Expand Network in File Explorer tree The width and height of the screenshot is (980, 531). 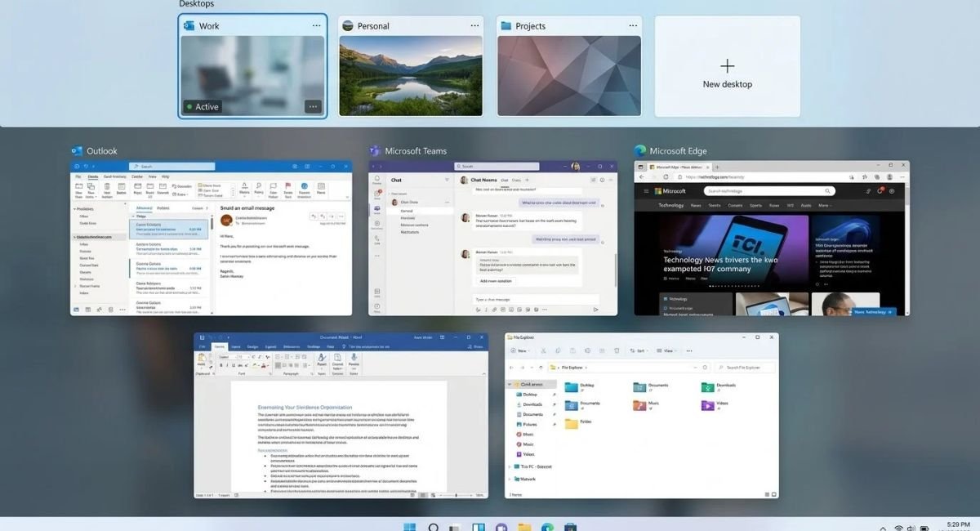coord(510,479)
